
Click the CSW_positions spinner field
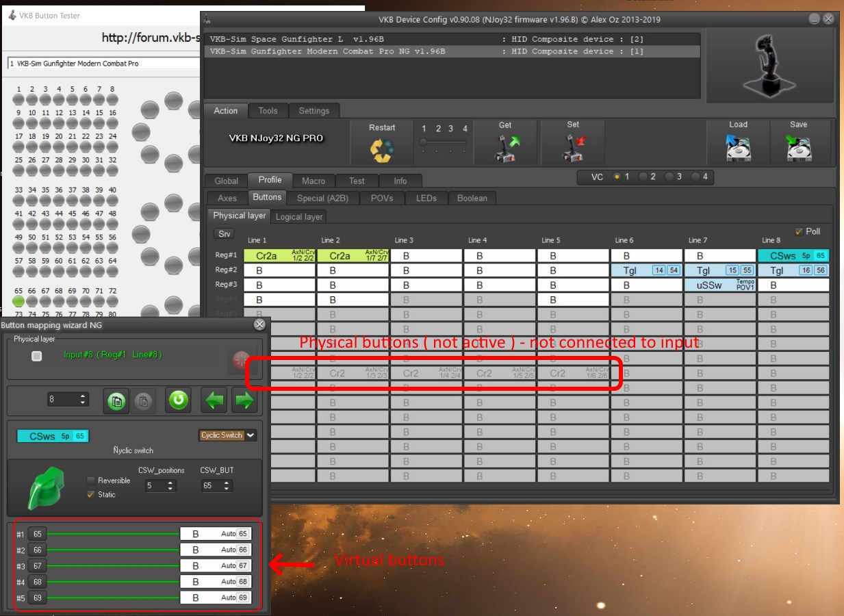[x=161, y=486]
